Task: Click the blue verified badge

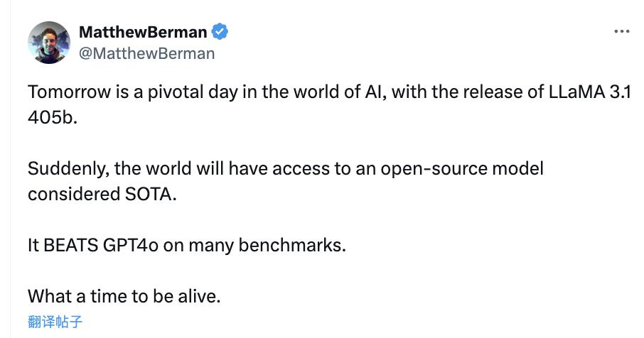Action: pos(220,31)
